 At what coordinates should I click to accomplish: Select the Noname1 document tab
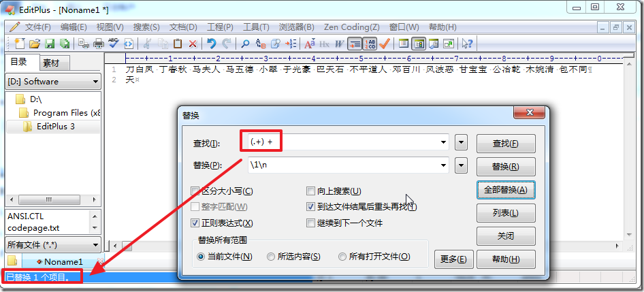(64, 261)
